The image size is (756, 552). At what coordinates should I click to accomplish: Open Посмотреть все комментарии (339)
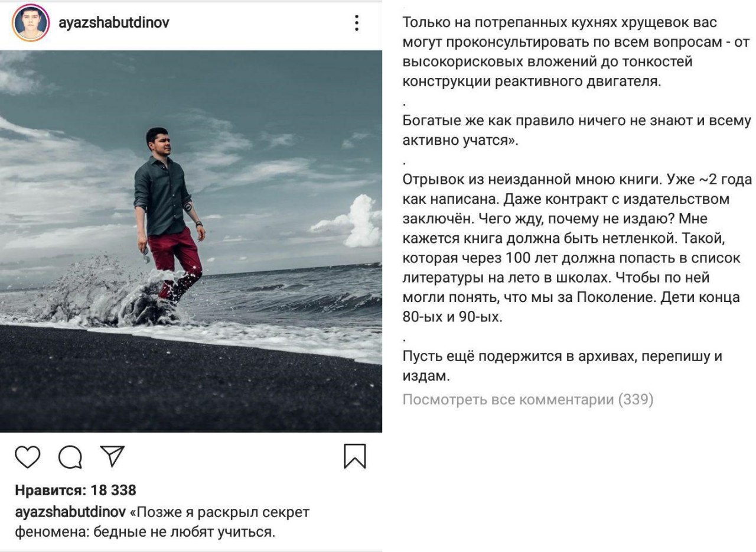pos(528,400)
